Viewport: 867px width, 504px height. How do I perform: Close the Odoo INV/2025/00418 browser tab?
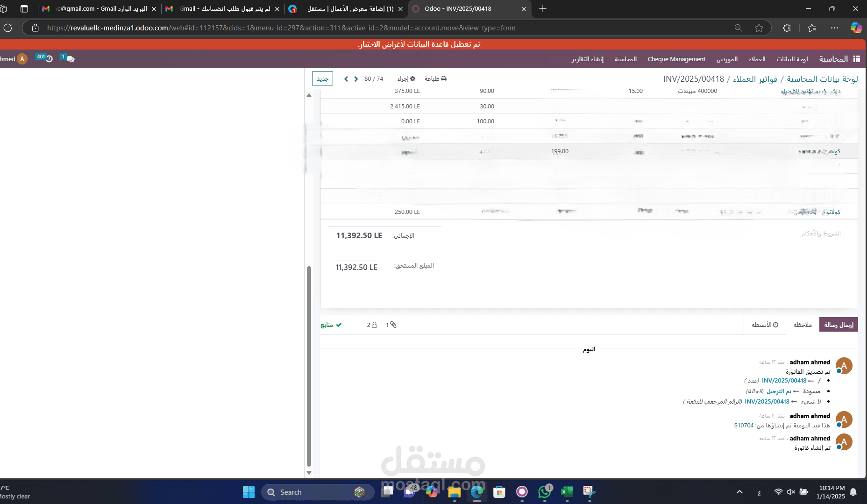[x=524, y=9]
